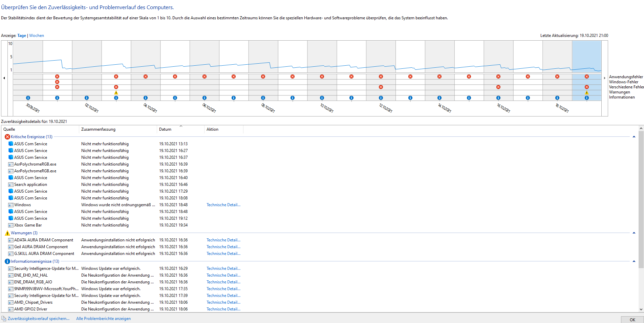Click application error icon above 06.10.2021
This screenshot has height=323, width=644.
[x=205, y=77]
